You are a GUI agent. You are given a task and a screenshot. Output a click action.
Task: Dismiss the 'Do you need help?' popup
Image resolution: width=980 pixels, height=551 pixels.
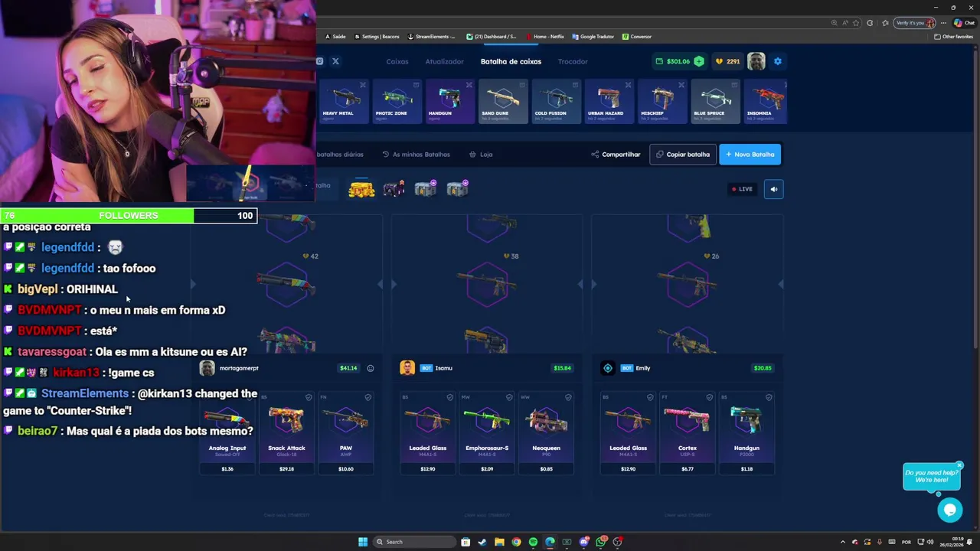point(959,465)
